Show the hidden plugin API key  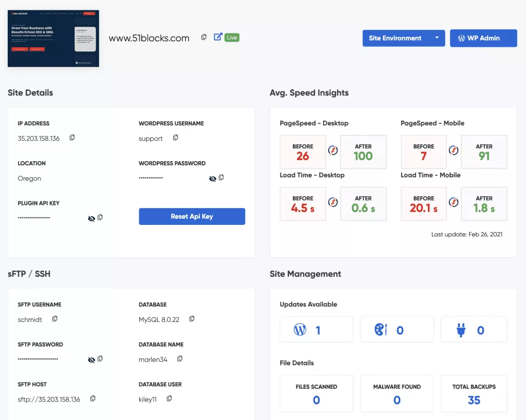pos(91,218)
